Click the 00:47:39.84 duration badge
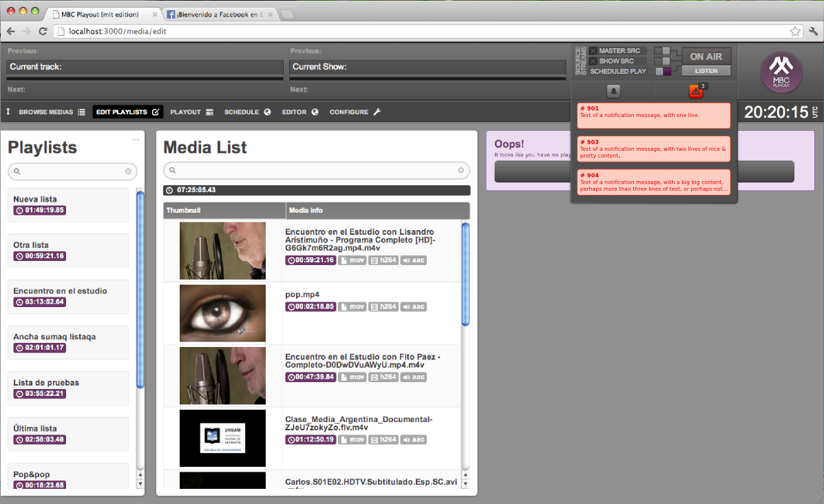The width and height of the screenshot is (824, 504). [x=310, y=377]
